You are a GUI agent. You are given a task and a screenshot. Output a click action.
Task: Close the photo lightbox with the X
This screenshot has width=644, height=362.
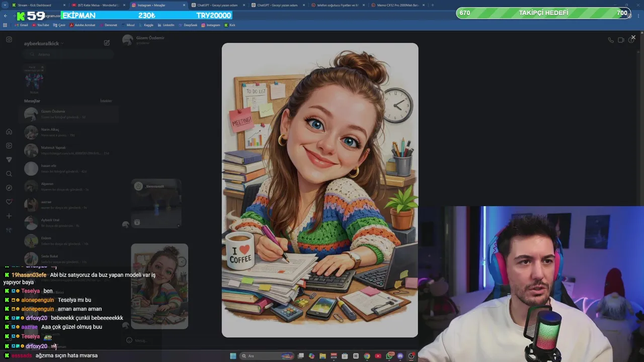pos(633,37)
